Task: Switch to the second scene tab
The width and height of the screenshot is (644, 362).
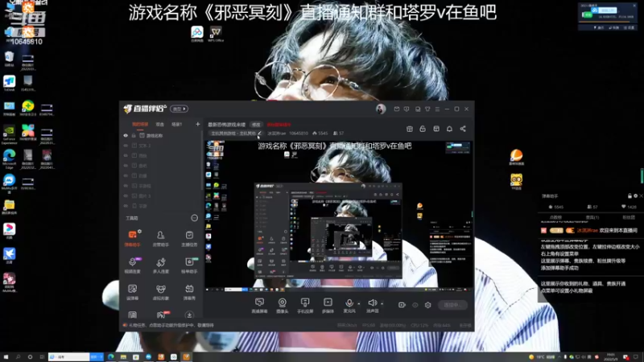Action: tap(159, 125)
